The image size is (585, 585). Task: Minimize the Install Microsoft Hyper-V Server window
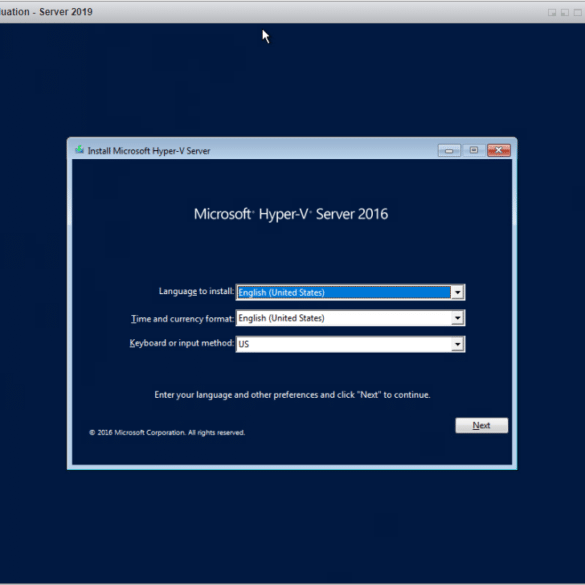pyautogui.click(x=449, y=150)
